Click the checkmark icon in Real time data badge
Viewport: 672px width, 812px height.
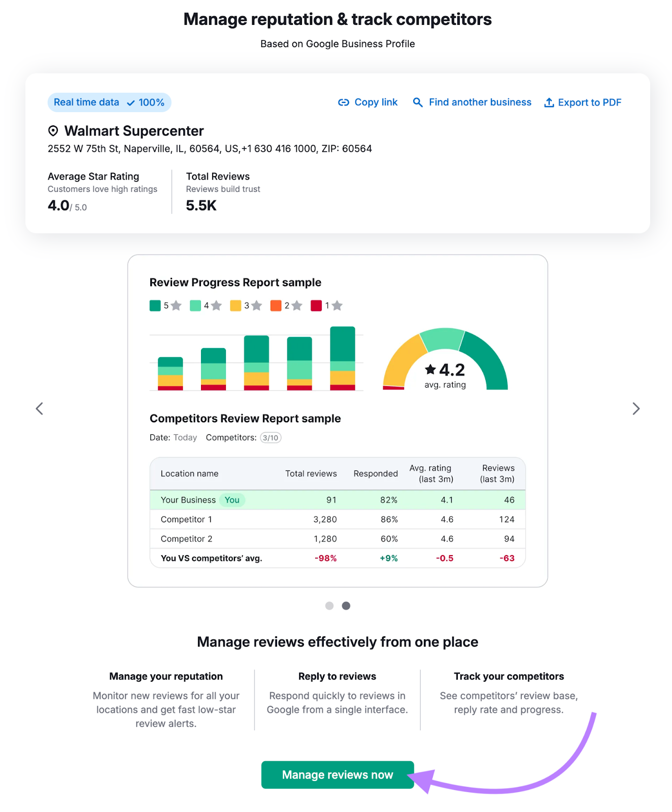pos(131,103)
